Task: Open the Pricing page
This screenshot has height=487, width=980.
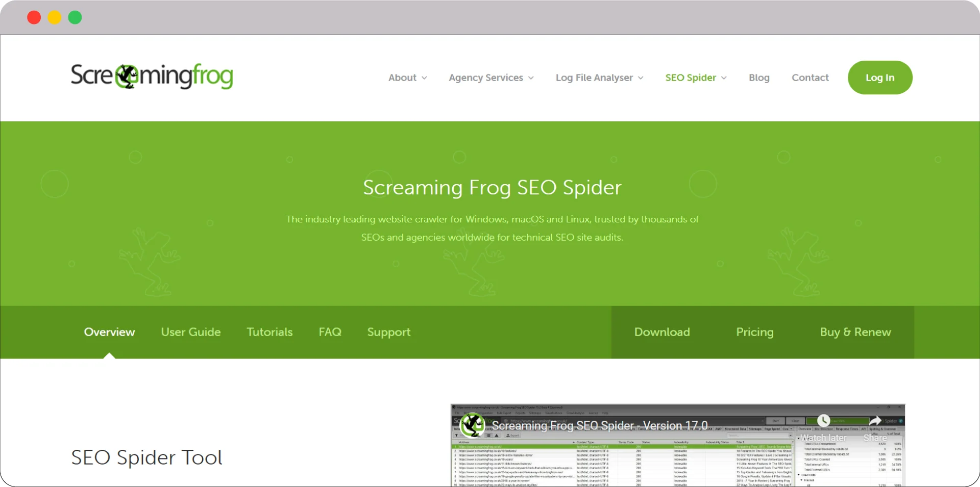Action: point(755,332)
